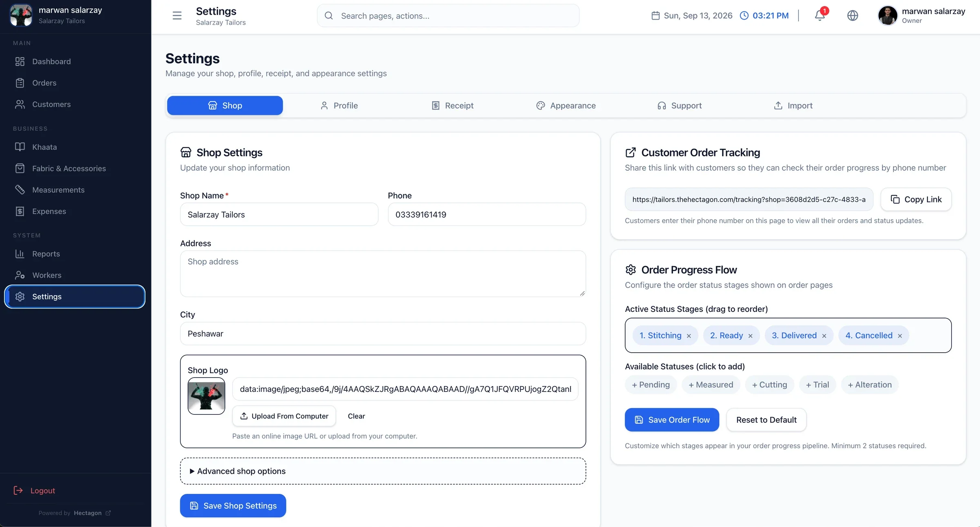Switch to the Appearance tab
This screenshot has width=980, height=527.
click(566, 106)
